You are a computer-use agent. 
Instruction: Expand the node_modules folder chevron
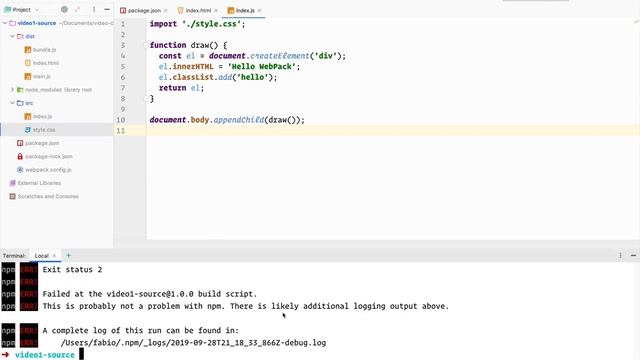coord(12,90)
